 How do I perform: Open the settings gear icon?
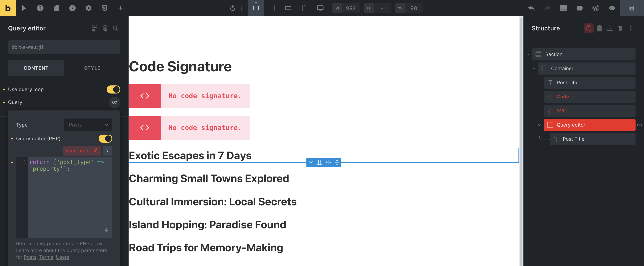coord(89,8)
